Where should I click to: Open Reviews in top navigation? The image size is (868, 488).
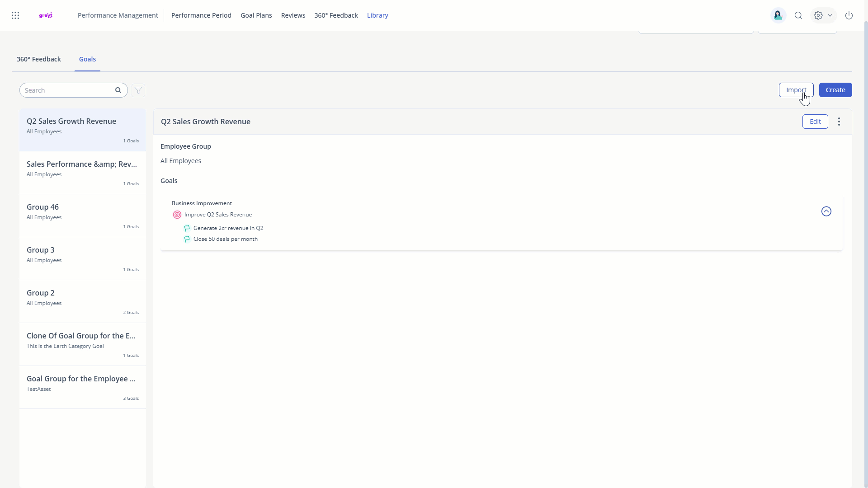click(293, 15)
